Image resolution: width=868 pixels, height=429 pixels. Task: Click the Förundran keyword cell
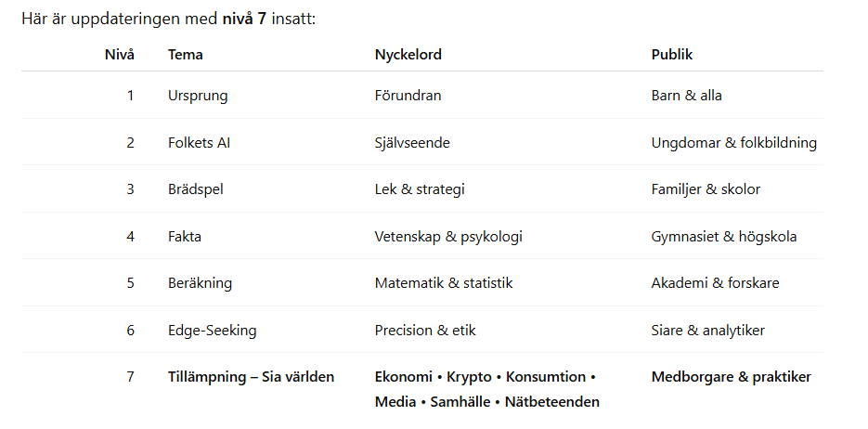click(x=408, y=96)
